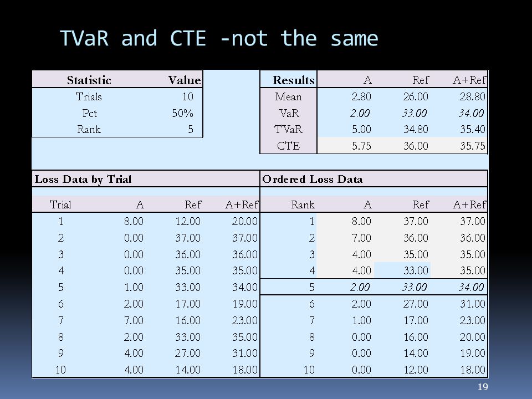Click the 'Mean' row label in Results

click(288, 96)
